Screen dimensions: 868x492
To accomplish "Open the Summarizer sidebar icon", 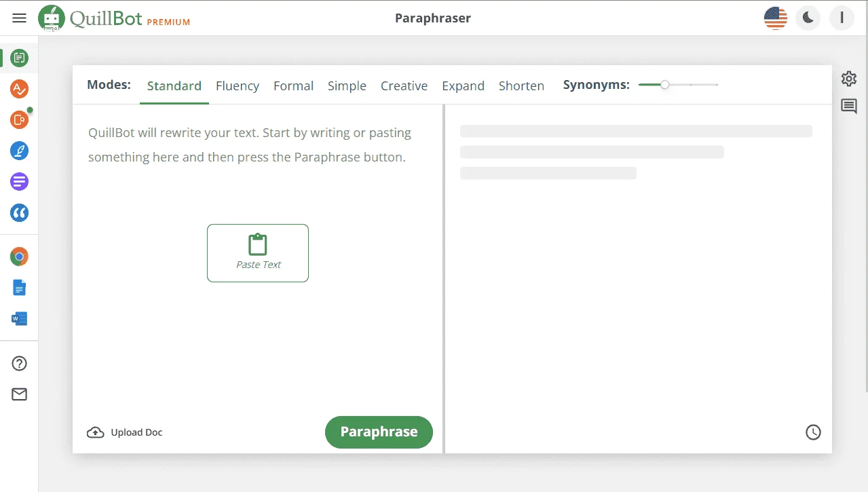I will [x=20, y=182].
